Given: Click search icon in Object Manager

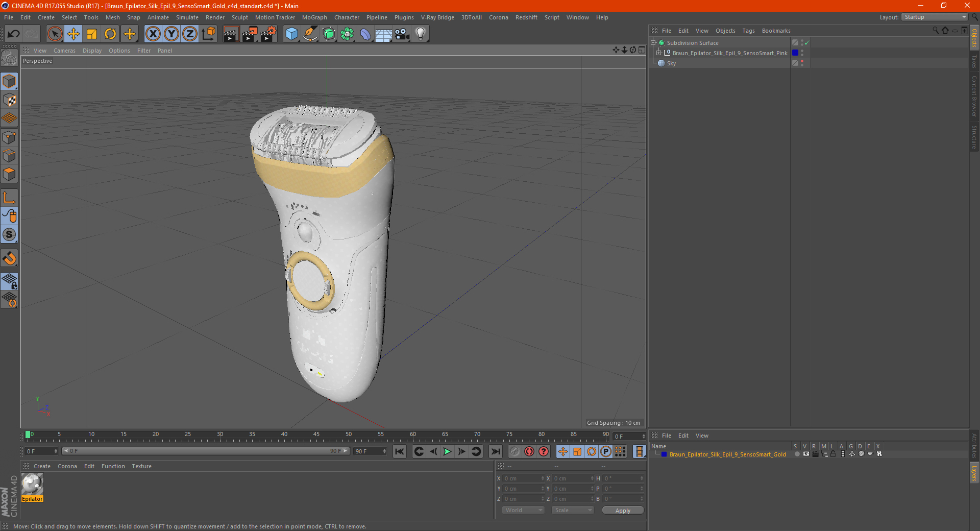Looking at the screenshot, I should coord(936,31).
